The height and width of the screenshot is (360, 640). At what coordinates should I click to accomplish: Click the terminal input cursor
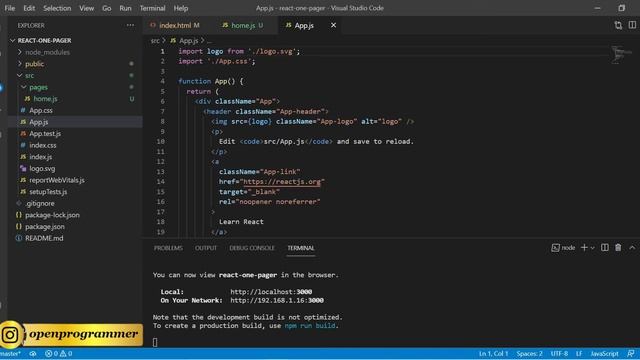(x=155, y=342)
